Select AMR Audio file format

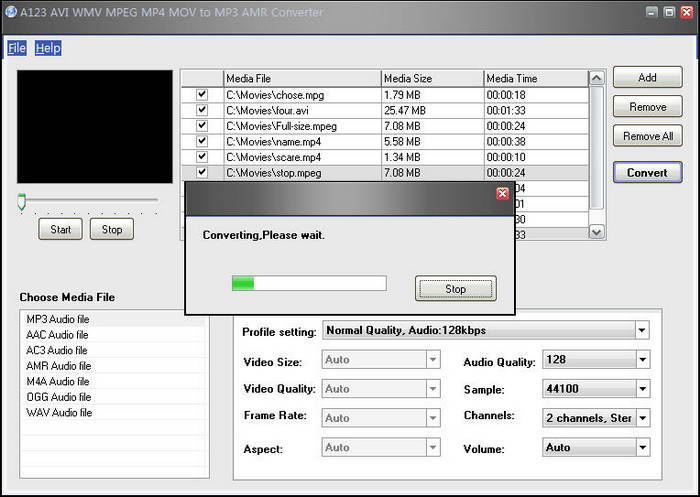coord(114,366)
